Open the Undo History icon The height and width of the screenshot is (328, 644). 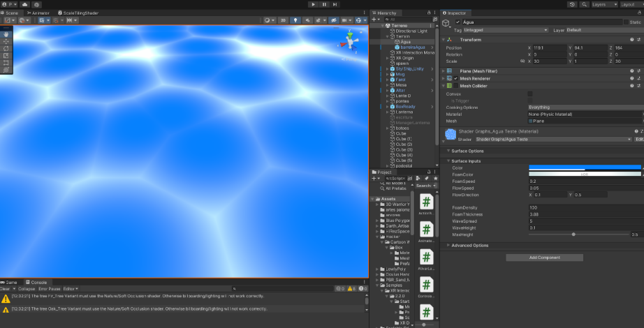pyautogui.click(x=573, y=4)
